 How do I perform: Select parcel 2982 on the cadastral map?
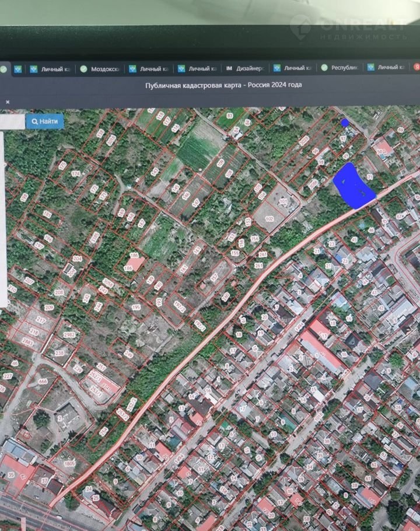69,334
